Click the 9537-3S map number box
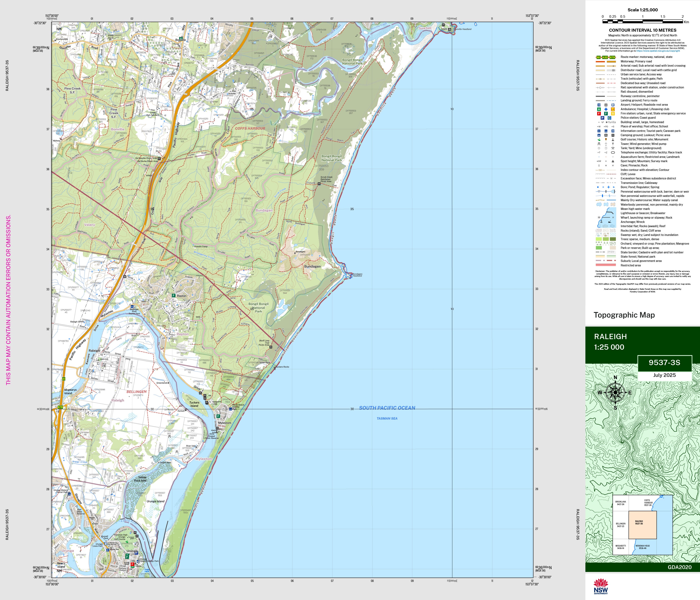Image resolution: width=700 pixels, height=600 pixels. tap(664, 362)
